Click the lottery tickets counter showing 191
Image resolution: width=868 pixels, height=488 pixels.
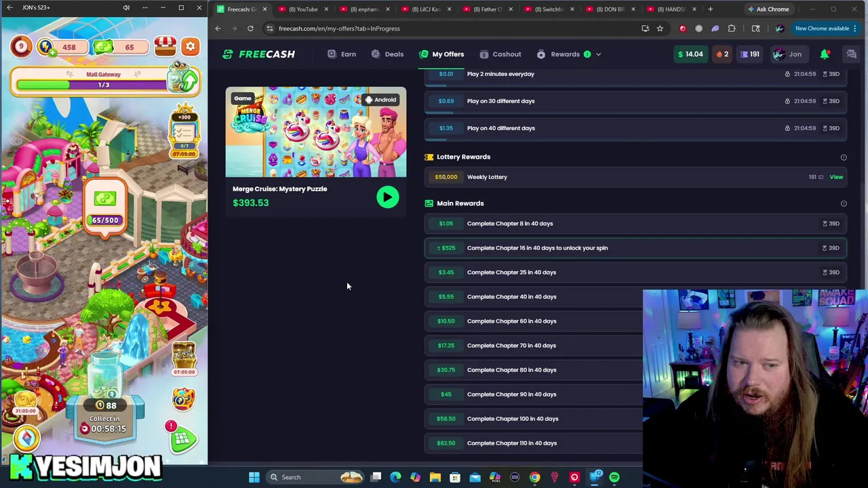[750, 54]
